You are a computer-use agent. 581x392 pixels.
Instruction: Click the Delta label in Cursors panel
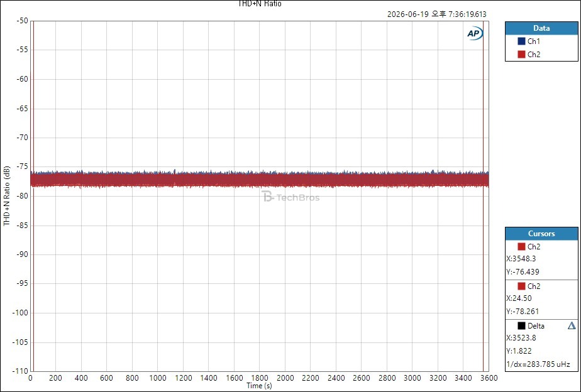[536, 326]
